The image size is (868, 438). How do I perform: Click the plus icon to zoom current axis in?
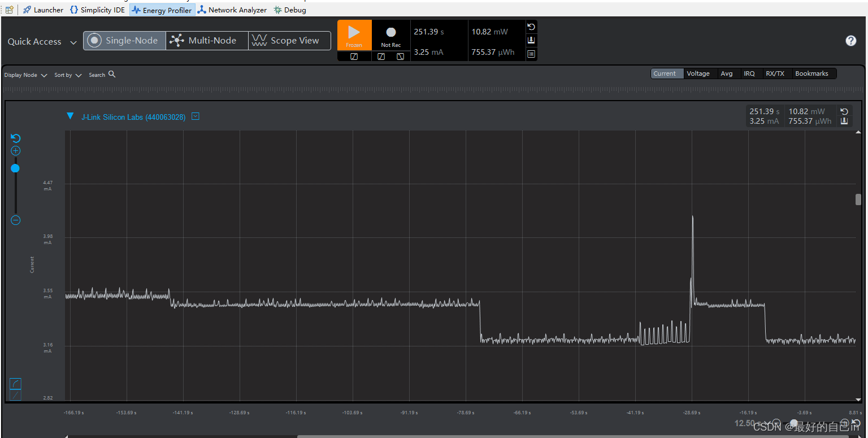(16, 151)
